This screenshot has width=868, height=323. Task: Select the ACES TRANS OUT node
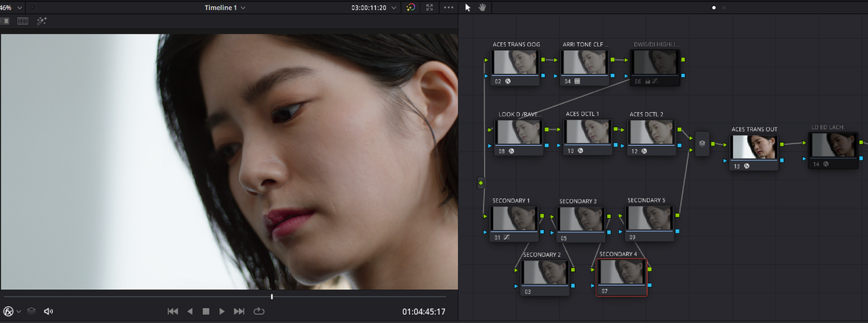pos(754,152)
